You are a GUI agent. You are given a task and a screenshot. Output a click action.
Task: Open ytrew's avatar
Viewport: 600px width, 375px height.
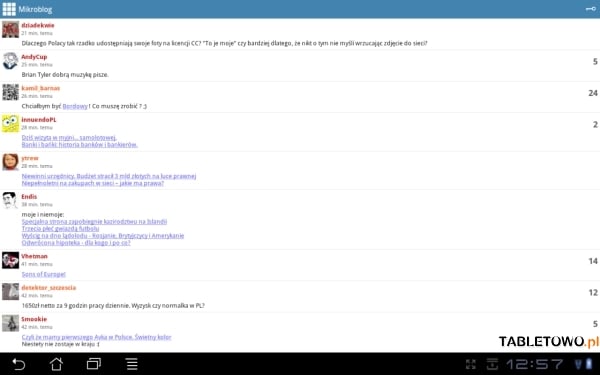pos(10,162)
